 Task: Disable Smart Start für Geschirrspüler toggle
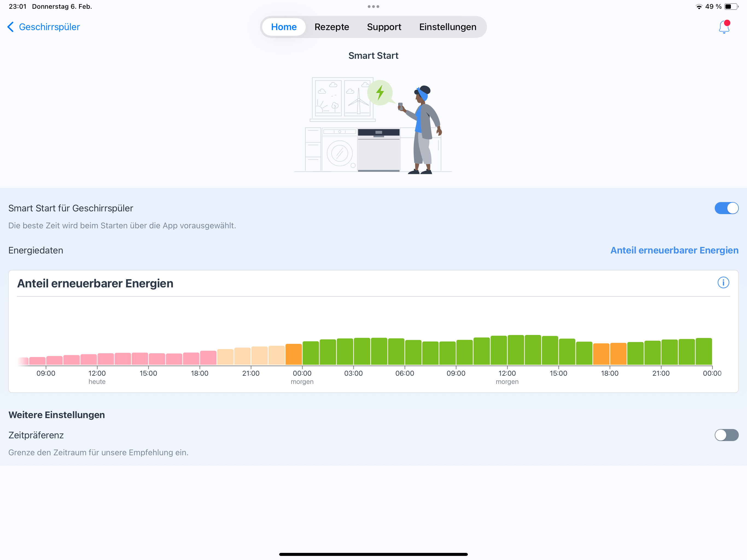(726, 208)
